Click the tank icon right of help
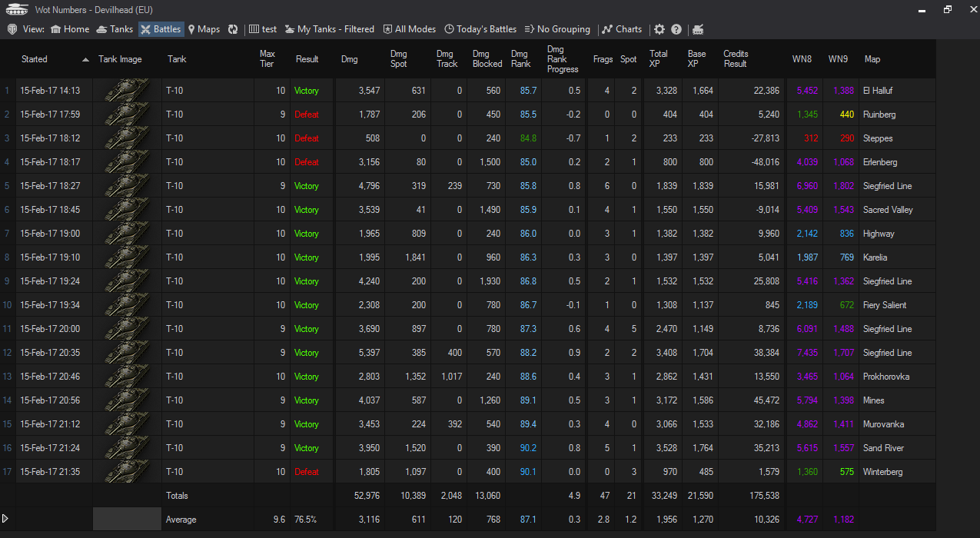980x538 pixels. [x=698, y=29]
